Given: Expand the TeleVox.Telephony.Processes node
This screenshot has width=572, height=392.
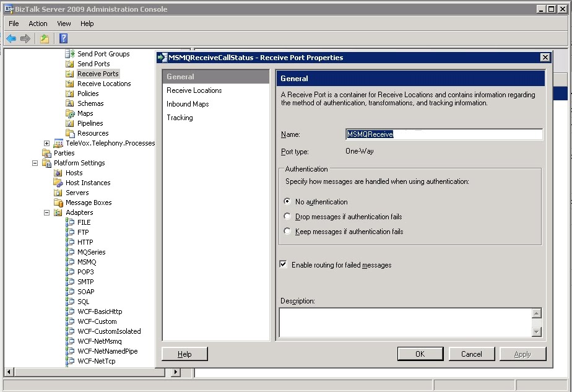Looking at the screenshot, I should click(47, 143).
